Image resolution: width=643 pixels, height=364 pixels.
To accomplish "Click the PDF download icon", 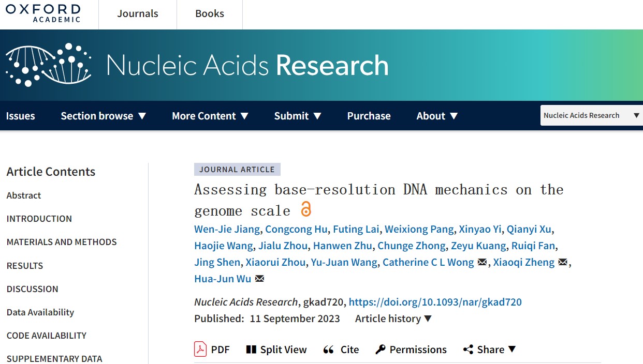I will [x=200, y=350].
